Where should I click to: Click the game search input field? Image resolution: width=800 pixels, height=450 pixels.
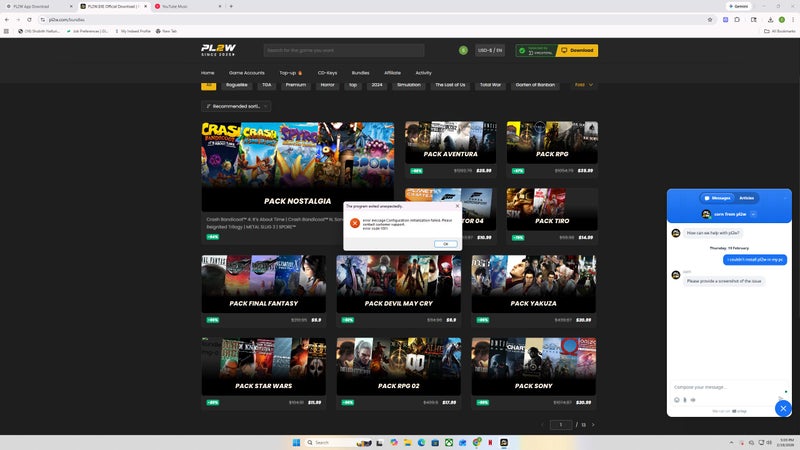(x=355, y=50)
